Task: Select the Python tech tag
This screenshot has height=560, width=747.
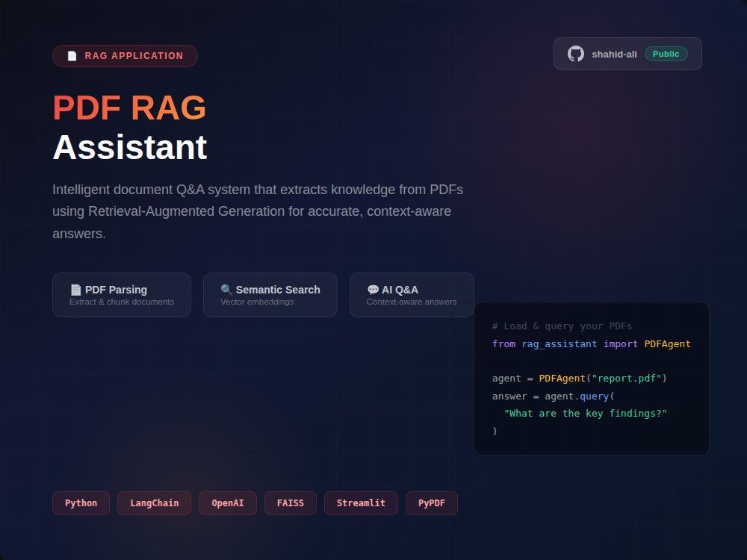Action: pyautogui.click(x=81, y=503)
